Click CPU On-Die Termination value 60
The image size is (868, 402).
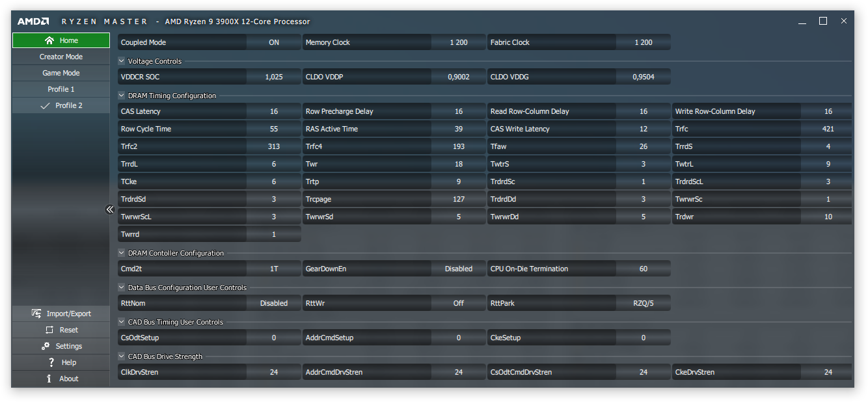click(644, 269)
